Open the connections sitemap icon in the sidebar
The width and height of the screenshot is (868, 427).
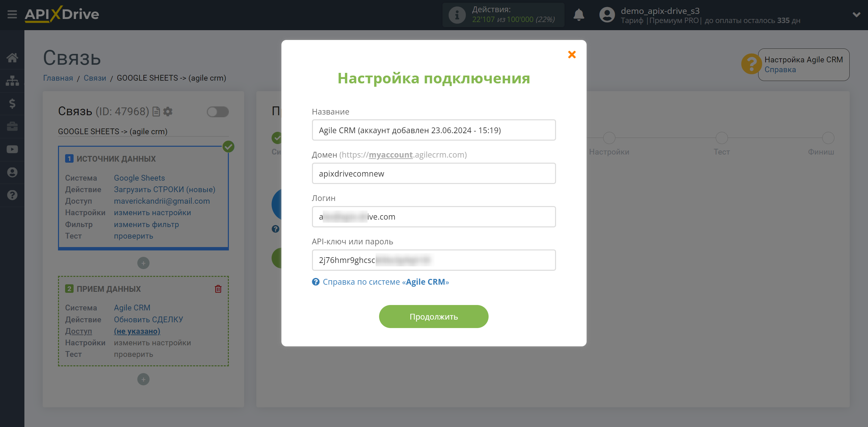12,81
